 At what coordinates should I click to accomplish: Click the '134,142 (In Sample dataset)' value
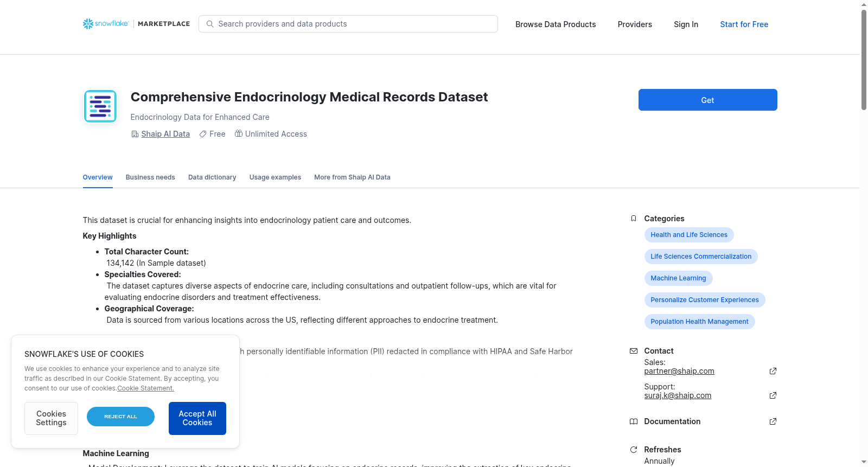[156, 263]
